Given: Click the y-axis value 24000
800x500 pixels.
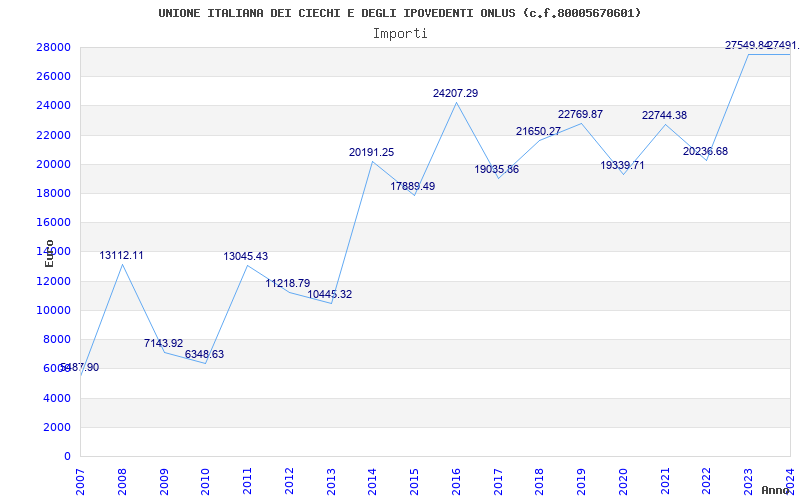Looking at the screenshot, I should coord(53,106).
